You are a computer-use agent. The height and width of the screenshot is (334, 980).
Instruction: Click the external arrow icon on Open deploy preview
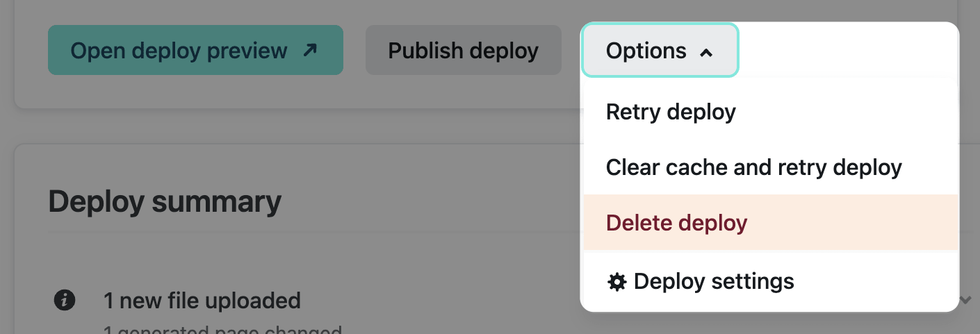tap(310, 50)
